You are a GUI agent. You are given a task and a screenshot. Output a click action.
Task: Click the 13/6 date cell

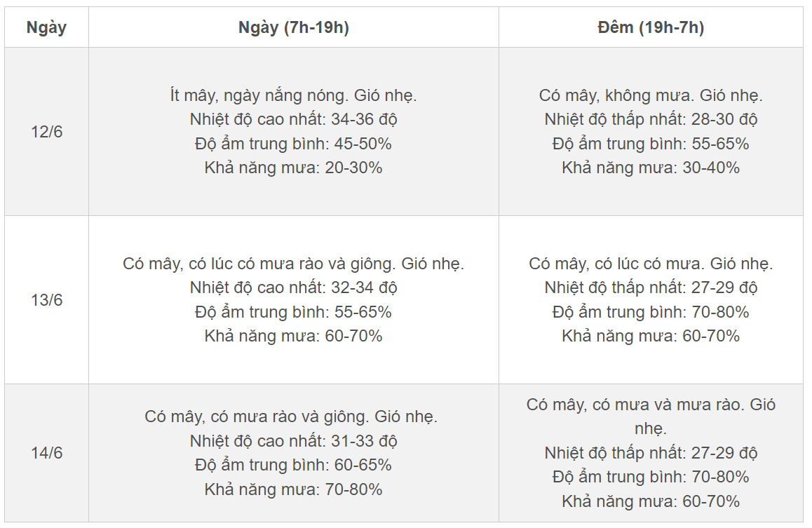click(x=46, y=299)
